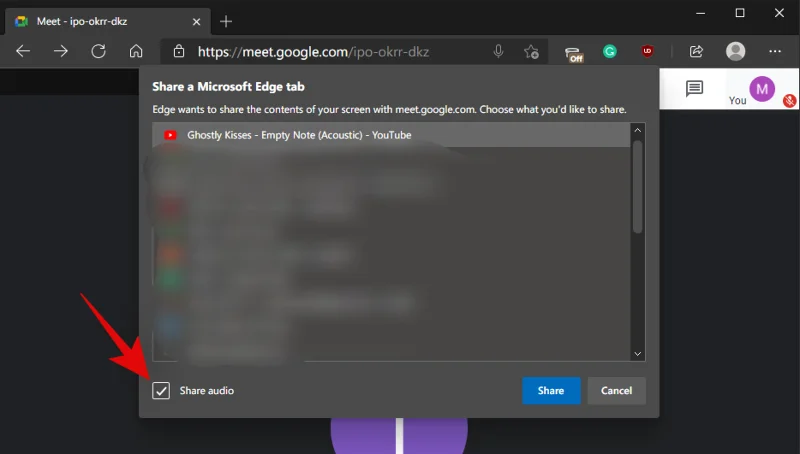
Task: Add this page to favorites
Action: tap(531, 52)
